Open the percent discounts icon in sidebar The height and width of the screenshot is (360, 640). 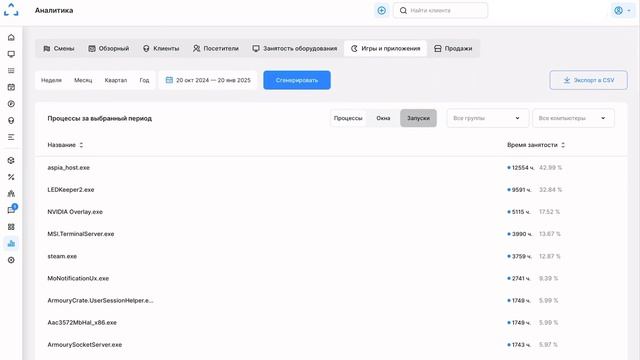pos(11,177)
